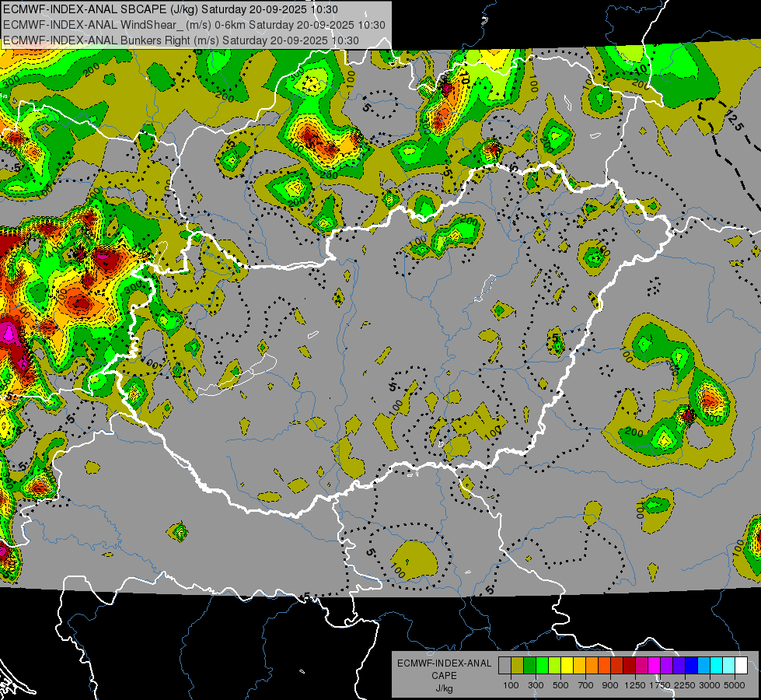Image resolution: width=761 pixels, height=700 pixels.
Task: Click the 12.5 dashed contour label
Action: 734,120
